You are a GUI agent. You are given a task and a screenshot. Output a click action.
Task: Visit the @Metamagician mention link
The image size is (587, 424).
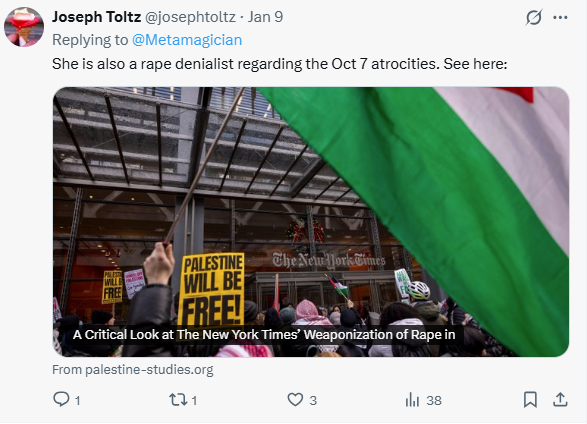(x=187, y=40)
